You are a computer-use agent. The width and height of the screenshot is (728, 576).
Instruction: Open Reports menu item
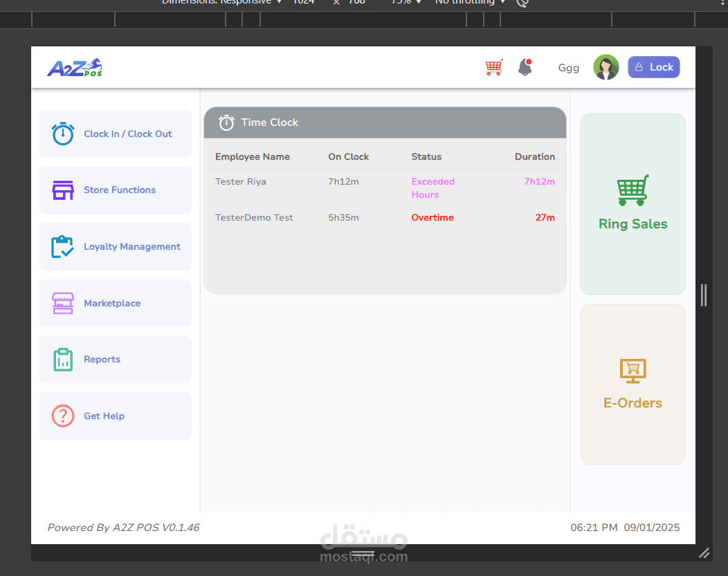tap(115, 360)
